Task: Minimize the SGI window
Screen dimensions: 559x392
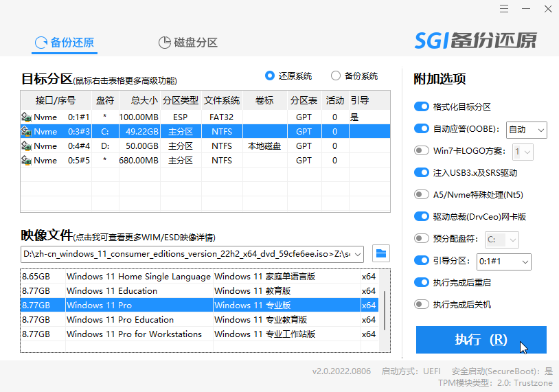Action: 526,9
